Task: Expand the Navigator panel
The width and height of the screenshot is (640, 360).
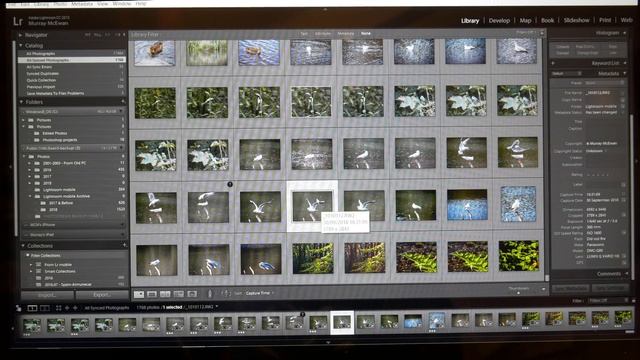Action: pyautogui.click(x=20, y=36)
